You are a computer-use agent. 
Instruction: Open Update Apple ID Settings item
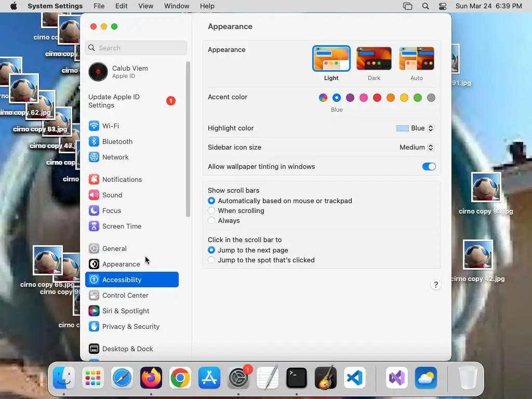[x=132, y=101]
